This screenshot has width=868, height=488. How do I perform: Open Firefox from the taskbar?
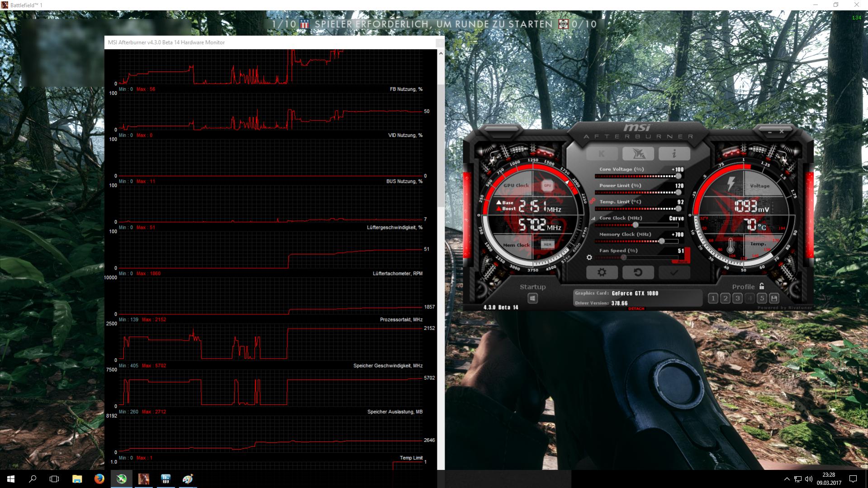pyautogui.click(x=99, y=479)
